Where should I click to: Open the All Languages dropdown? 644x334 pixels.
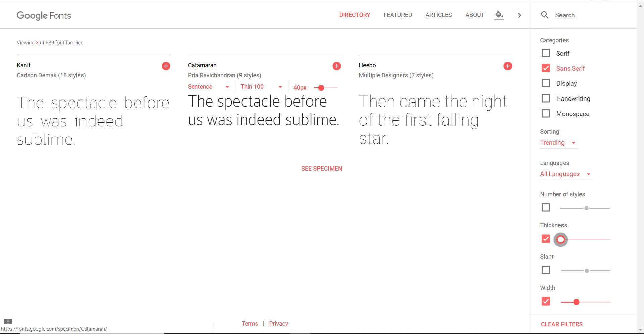[x=566, y=174]
